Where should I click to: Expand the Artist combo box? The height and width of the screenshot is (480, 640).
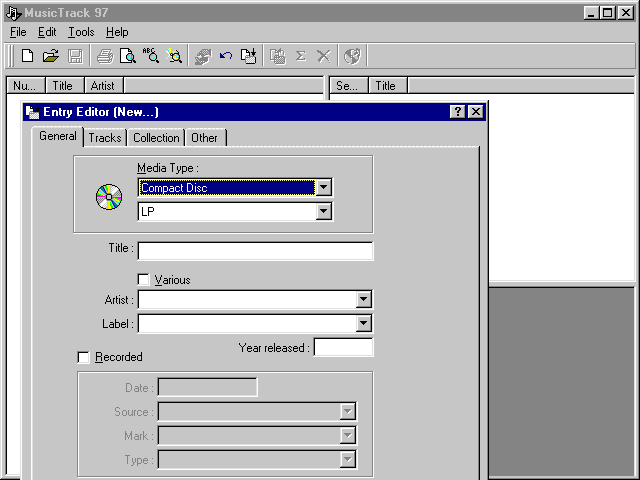[364, 299]
